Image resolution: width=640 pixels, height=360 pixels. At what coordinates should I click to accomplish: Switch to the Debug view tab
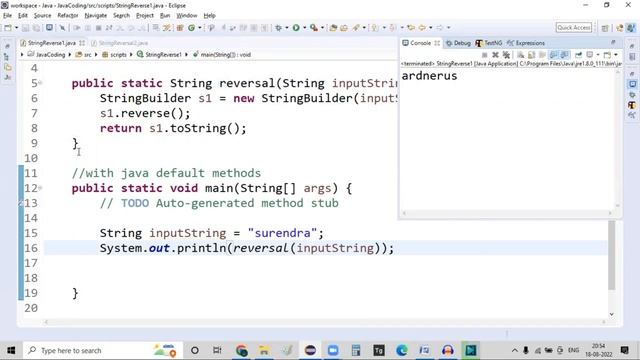pos(458,43)
